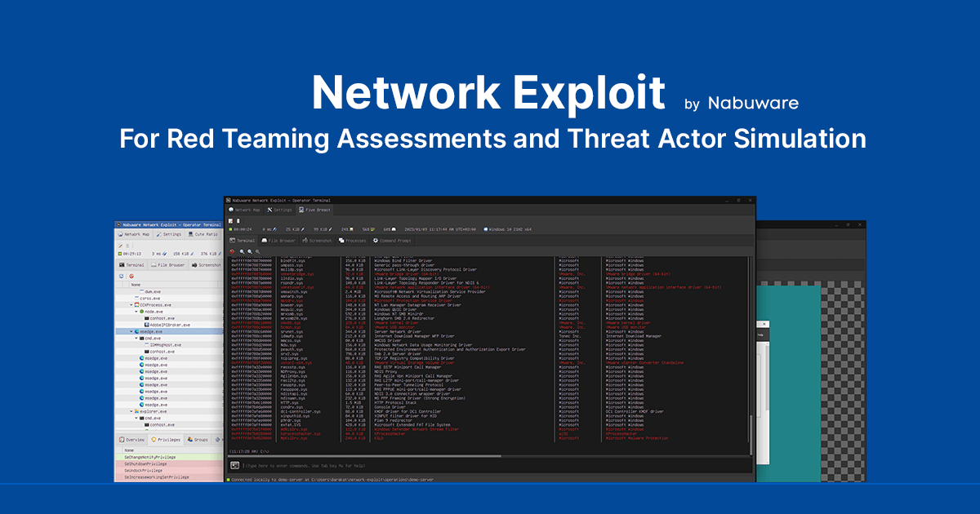Image resolution: width=980 pixels, height=514 pixels.
Task: Click the red stop icon beside the refresh button
Action: 130,276
